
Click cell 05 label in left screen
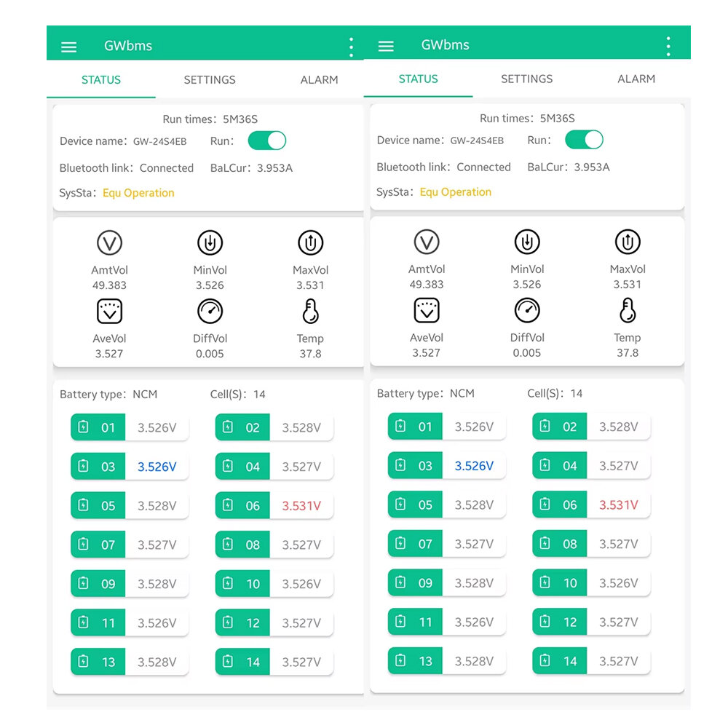click(108, 506)
